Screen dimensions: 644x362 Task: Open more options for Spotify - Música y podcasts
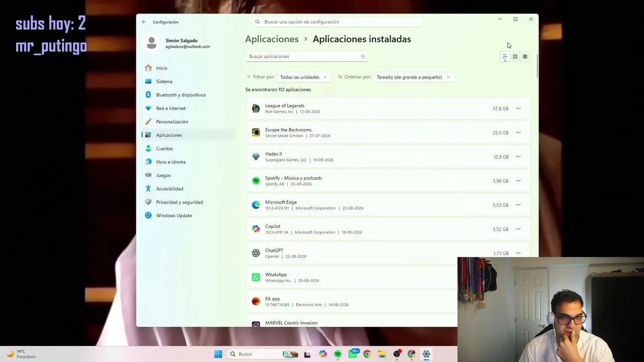click(518, 181)
